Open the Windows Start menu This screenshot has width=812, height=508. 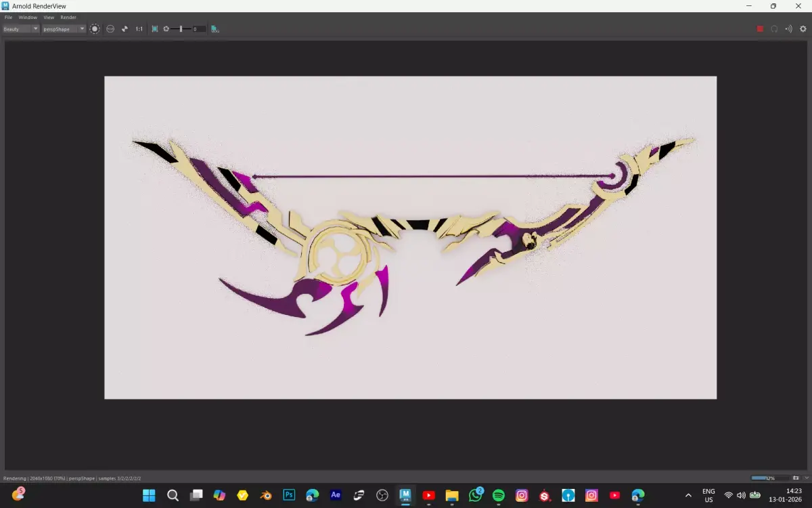(x=149, y=495)
